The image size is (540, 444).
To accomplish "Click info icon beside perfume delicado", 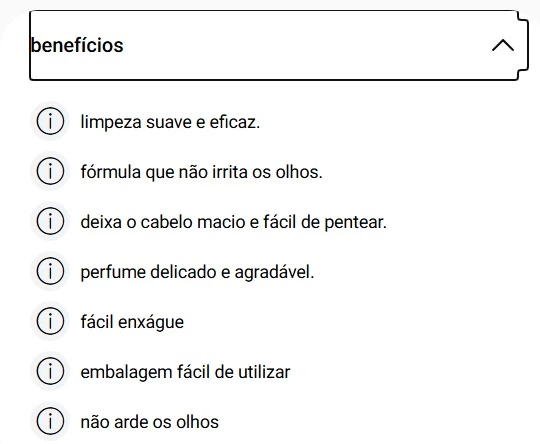I will tap(50, 271).
